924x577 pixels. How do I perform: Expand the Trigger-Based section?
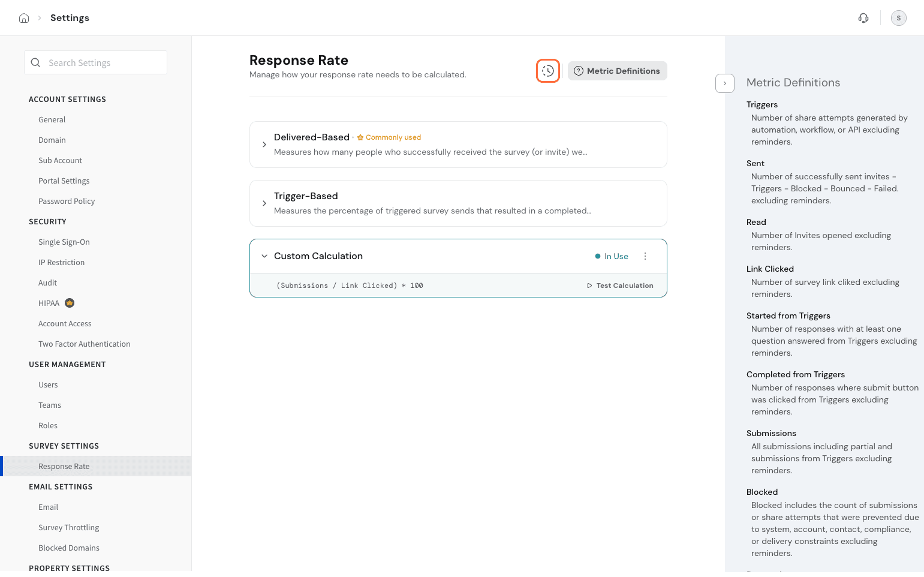coord(264,203)
